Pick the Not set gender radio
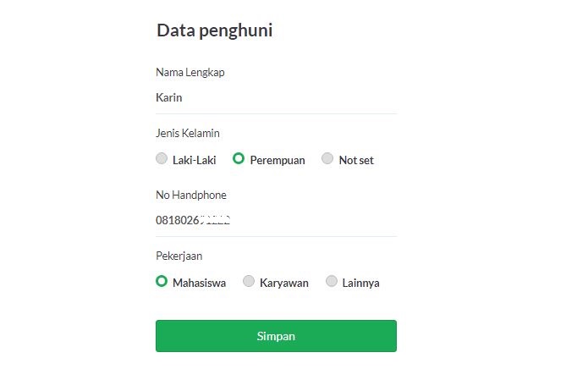This screenshot has width=588, height=380. pos(327,158)
